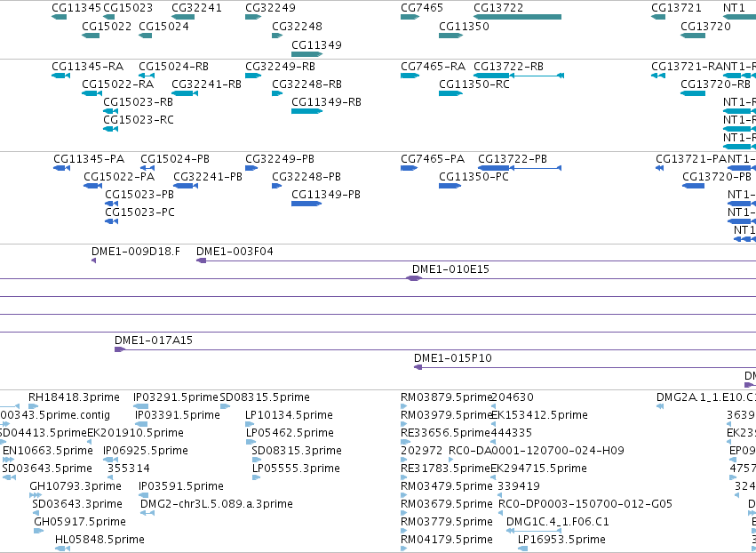Select gene CG15022 in the gene track
756x553 pixels.
91,36
